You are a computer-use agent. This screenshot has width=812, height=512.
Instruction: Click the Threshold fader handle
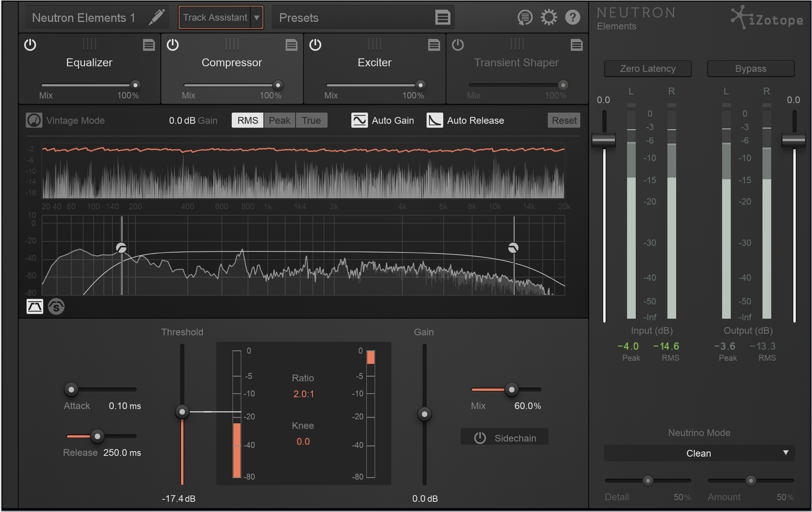(x=182, y=412)
